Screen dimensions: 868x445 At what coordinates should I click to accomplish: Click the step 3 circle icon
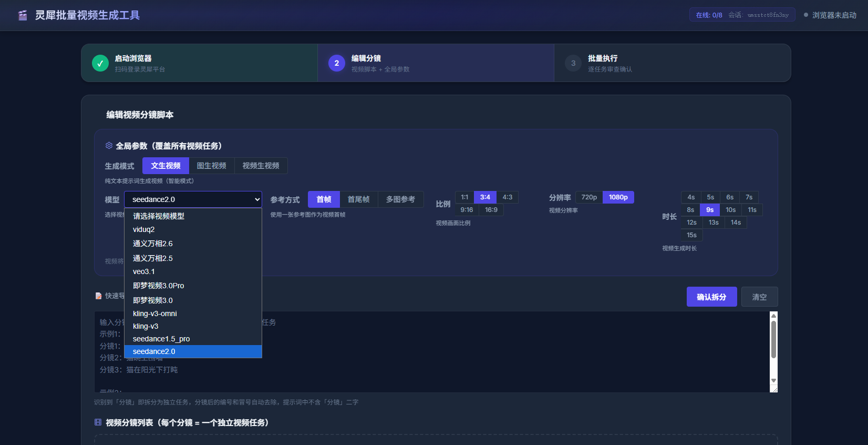[x=573, y=63]
